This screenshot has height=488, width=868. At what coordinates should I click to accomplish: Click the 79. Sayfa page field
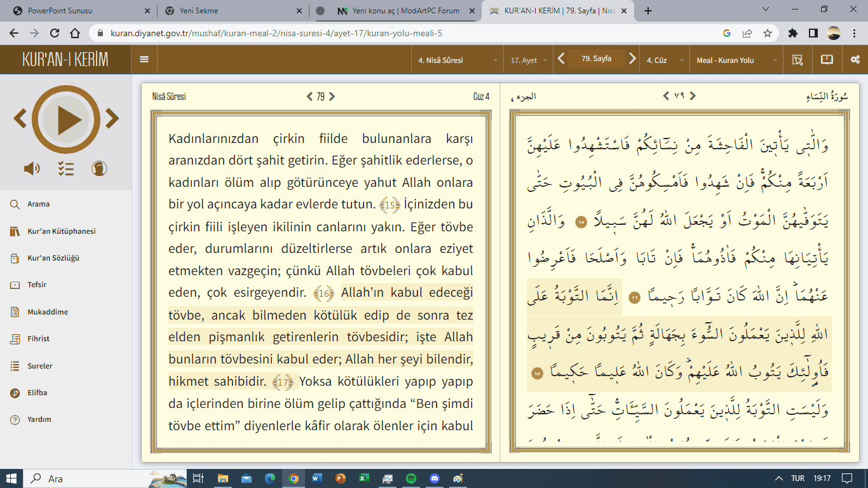pos(597,58)
